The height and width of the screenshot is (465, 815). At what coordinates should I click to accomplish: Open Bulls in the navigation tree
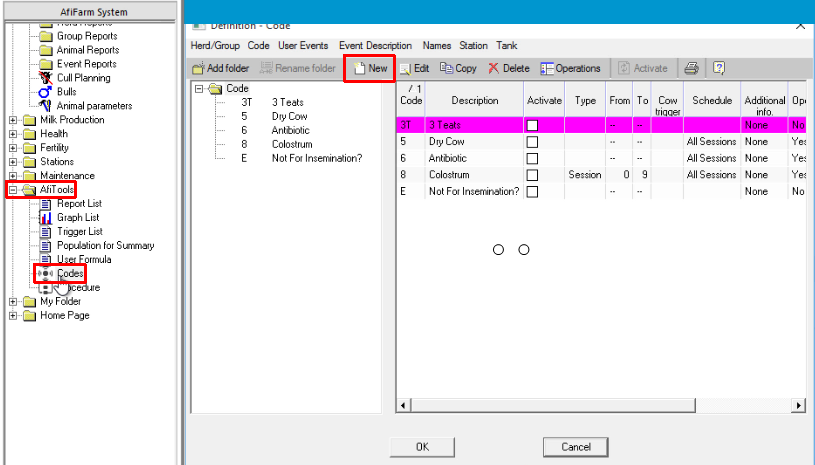click(45, 92)
